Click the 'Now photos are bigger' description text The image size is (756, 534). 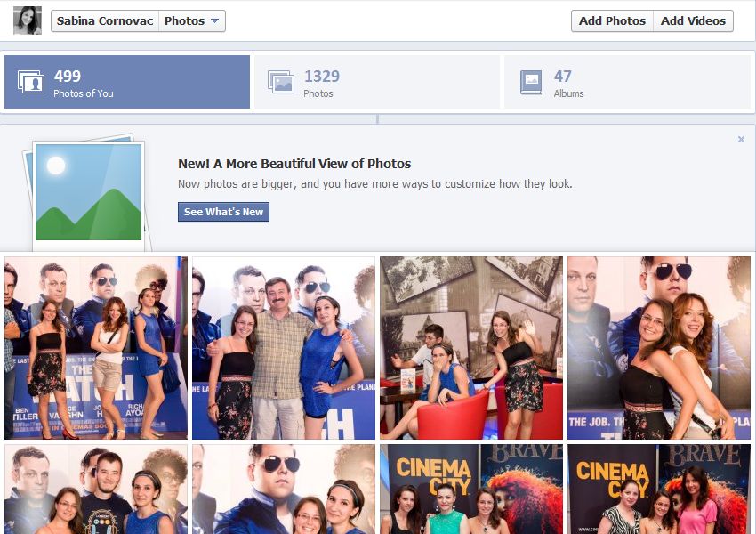tap(375, 184)
